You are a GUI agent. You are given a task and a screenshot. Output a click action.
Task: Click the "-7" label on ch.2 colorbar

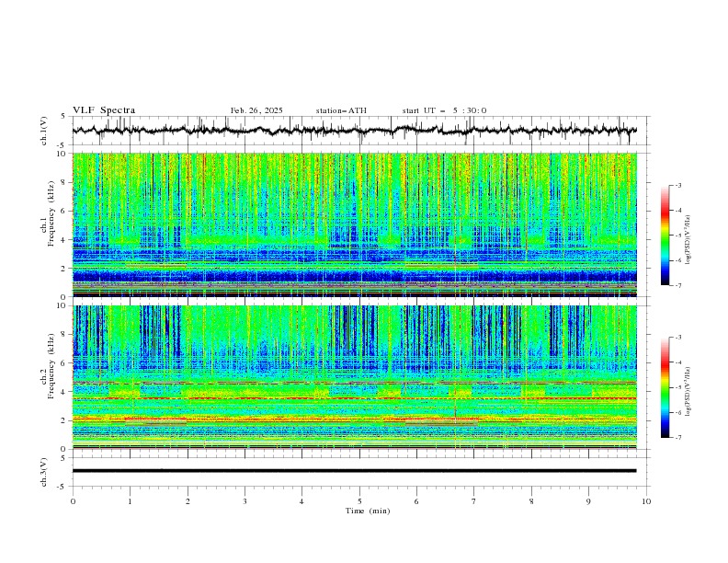(677, 438)
